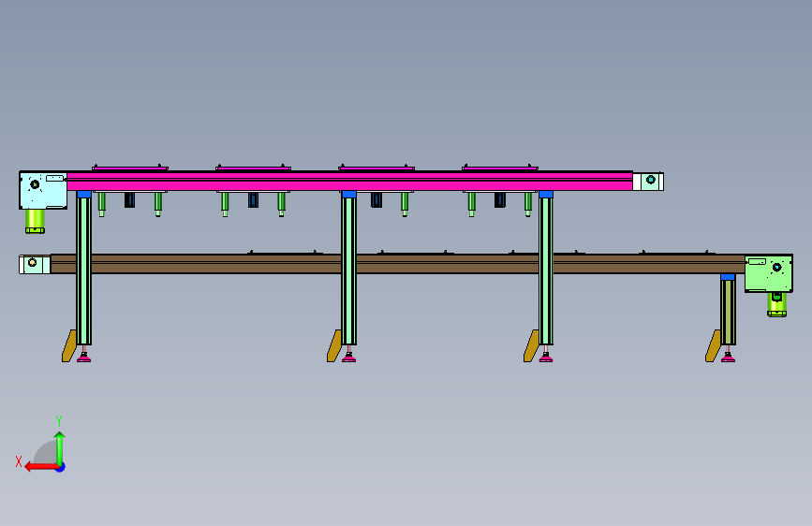Select the pink upper conveyor beam
This screenshot has width=812, height=526.
349,182
